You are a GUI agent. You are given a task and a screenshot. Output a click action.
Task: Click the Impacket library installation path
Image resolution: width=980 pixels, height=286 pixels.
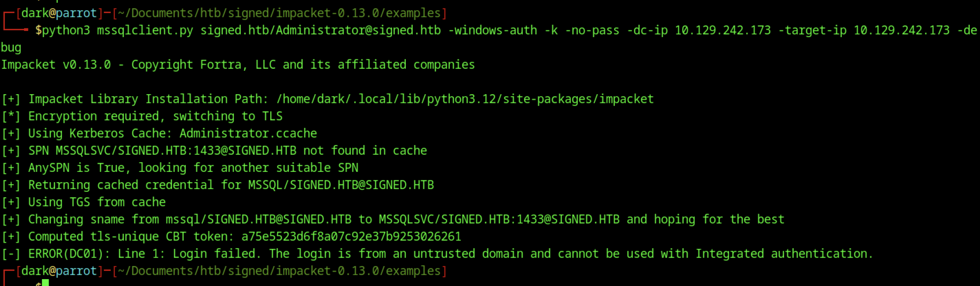465,99
